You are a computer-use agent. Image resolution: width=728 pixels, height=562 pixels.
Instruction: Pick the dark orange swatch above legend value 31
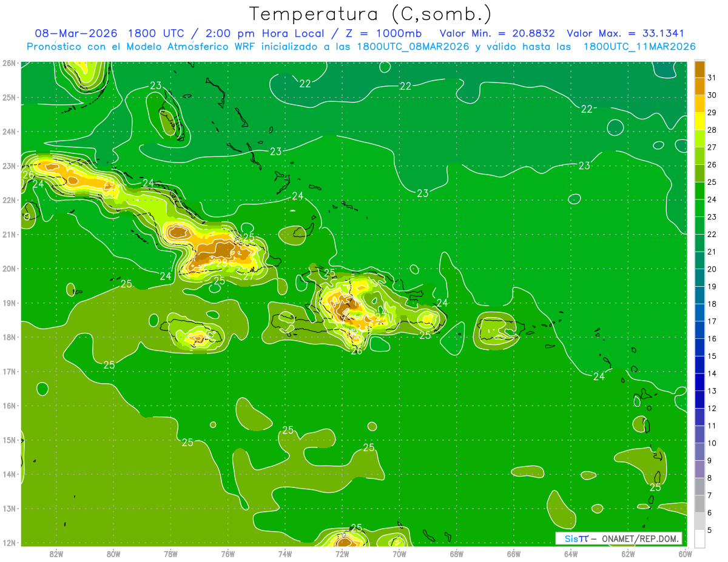[x=699, y=69]
